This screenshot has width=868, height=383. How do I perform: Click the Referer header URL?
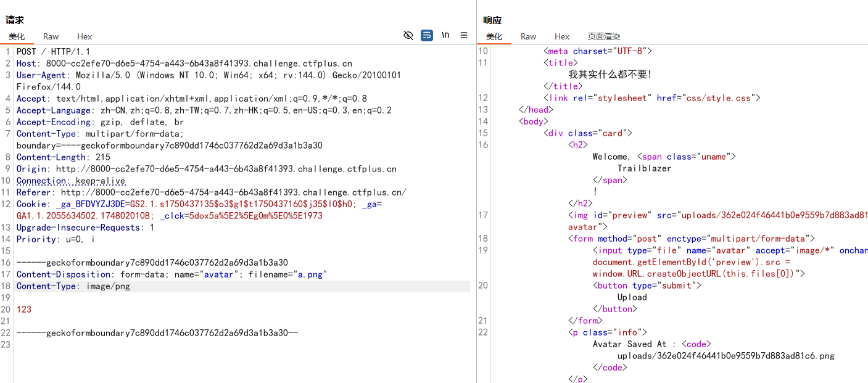click(x=233, y=192)
